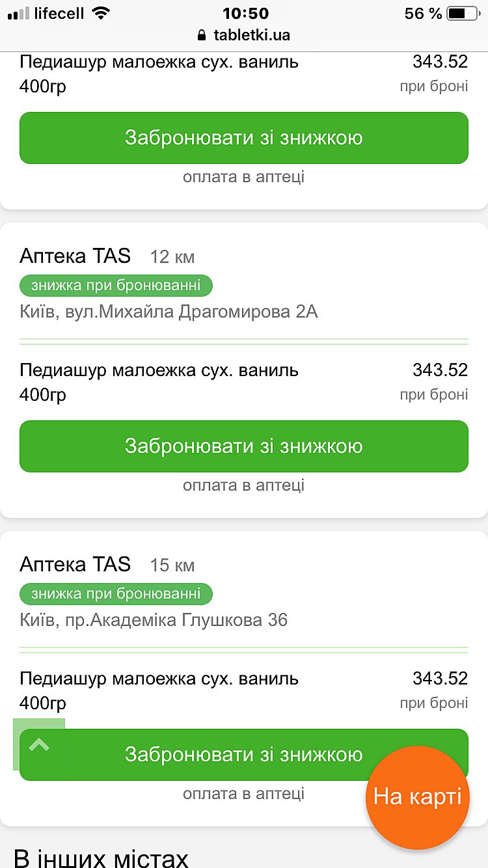Open address "Київ, вул.Михайла Драгомирова 2А"
The width and height of the screenshot is (488, 868).
(x=169, y=312)
